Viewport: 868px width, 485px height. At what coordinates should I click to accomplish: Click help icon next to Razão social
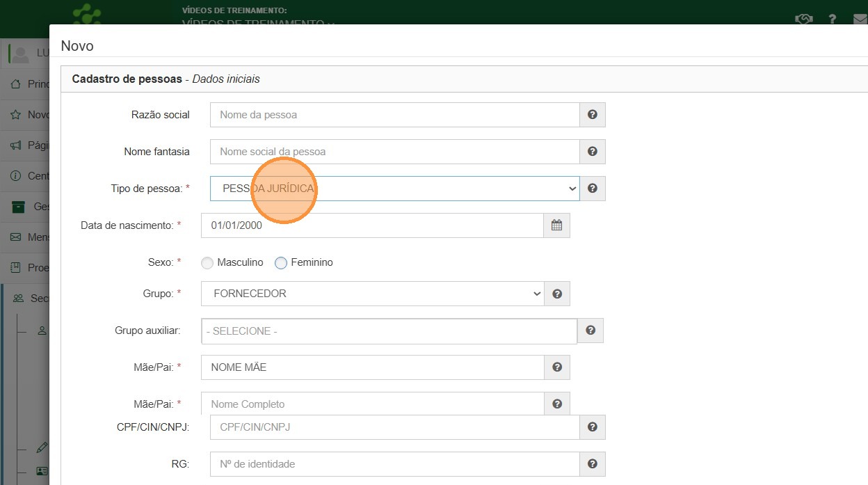click(592, 115)
